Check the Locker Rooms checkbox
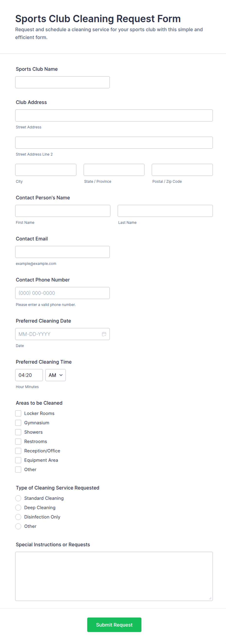This screenshot has width=226, height=644. click(x=18, y=413)
